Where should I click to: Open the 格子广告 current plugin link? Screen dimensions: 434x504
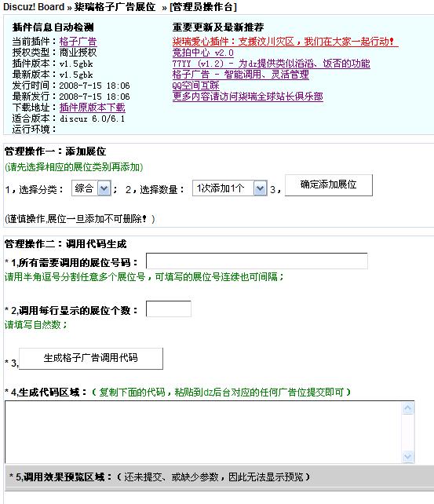pyautogui.click(x=78, y=42)
